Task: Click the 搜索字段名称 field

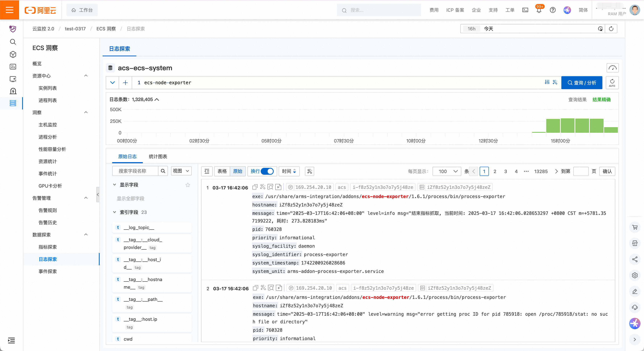Action: (x=135, y=171)
